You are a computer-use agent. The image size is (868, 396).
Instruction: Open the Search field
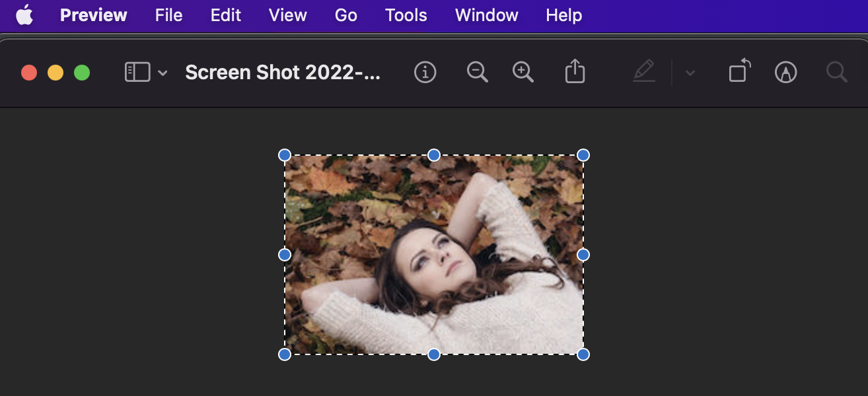click(x=837, y=72)
